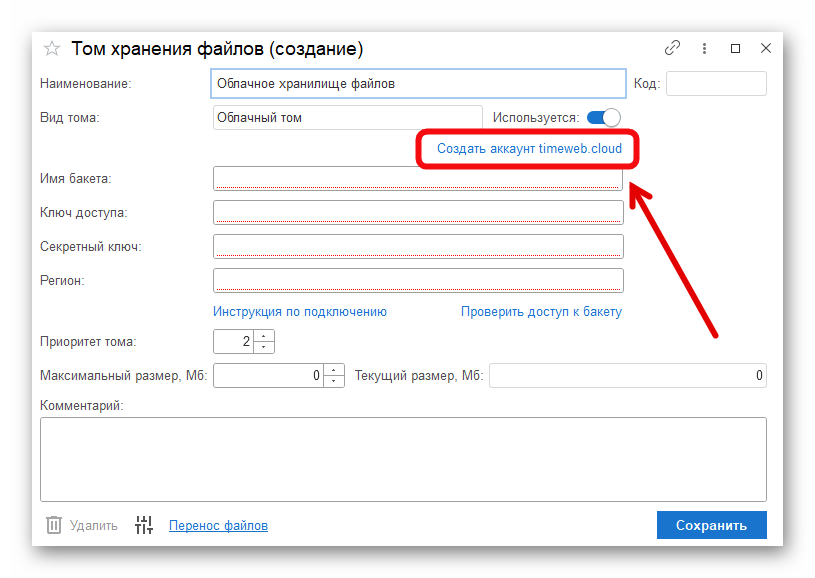Focus the Секретный ключ field

pos(418,246)
